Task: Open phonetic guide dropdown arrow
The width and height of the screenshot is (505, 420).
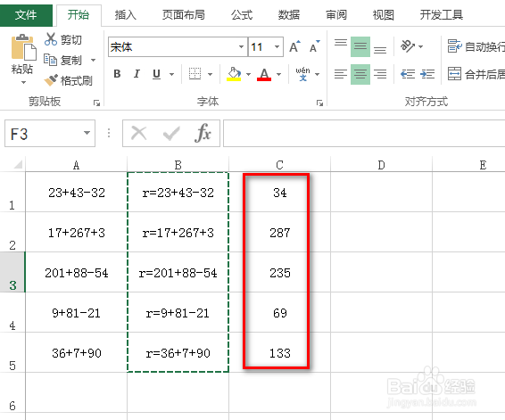Action: click(318, 74)
